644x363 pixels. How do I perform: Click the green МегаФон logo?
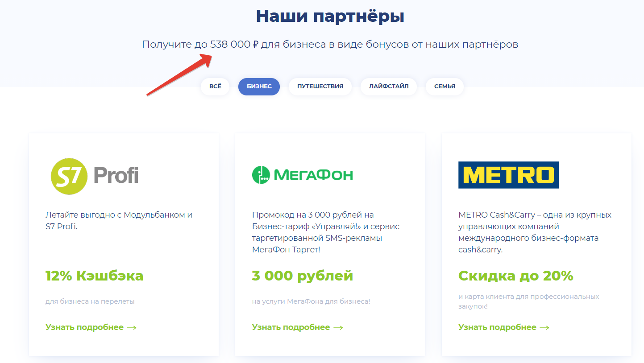tap(302, 174)
